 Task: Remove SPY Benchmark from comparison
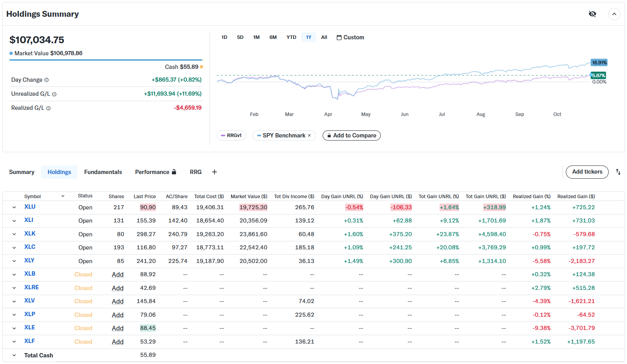coord(309,135)
